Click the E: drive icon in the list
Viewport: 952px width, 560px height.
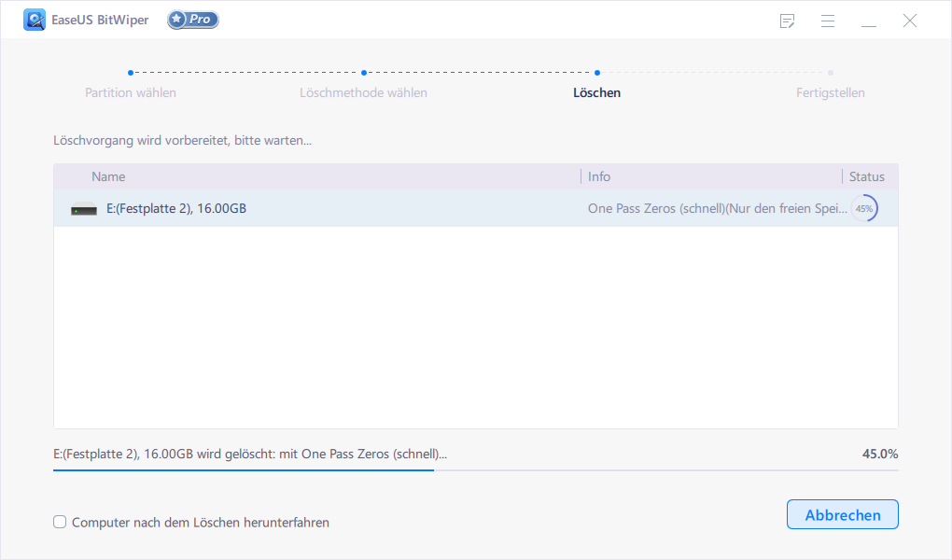click(84, 209)
